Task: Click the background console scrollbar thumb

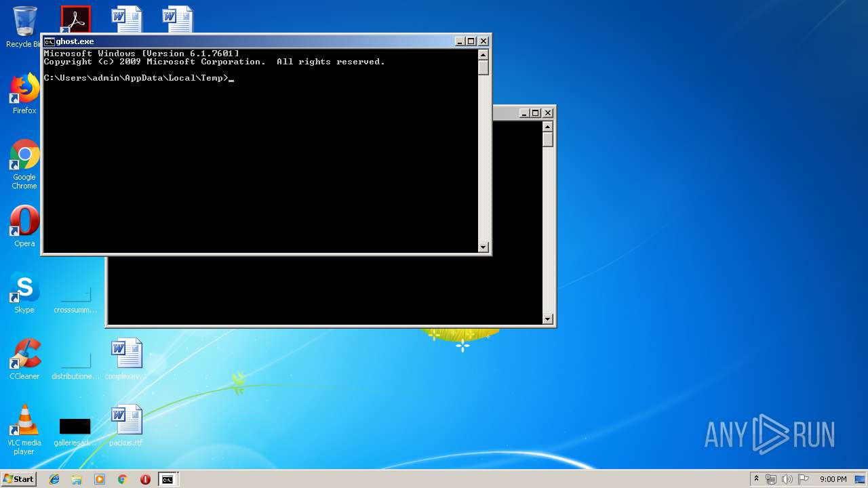Action: (548, 140)
